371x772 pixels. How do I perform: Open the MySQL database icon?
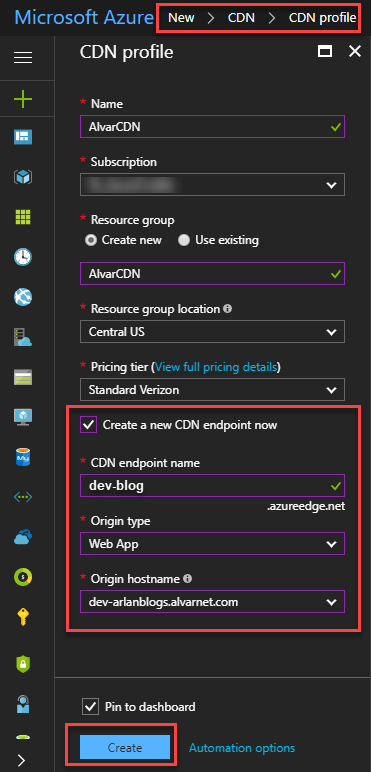click(23, 457)
